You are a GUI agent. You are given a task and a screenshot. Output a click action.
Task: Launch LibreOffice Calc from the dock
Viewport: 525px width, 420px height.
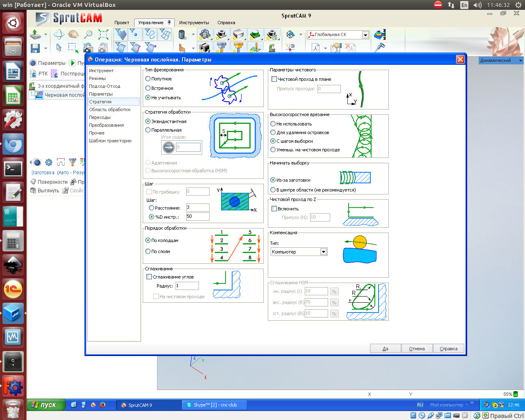pyautogui.click(x=13, y=96)
